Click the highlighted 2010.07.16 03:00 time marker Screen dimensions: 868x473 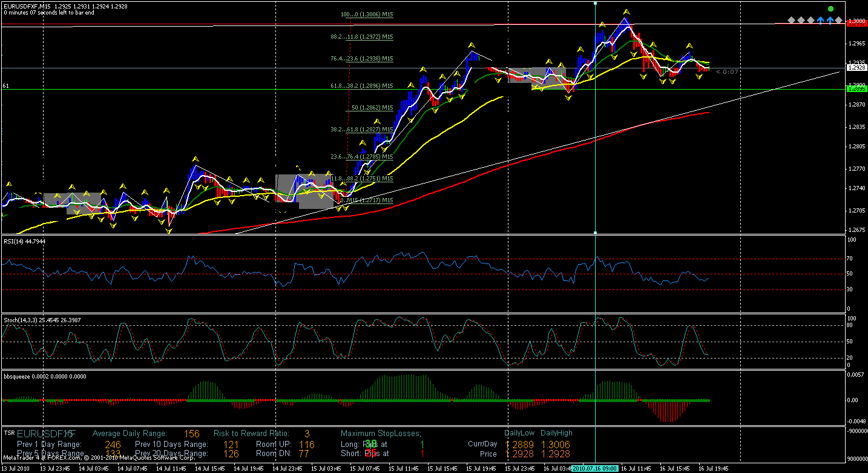595,468
